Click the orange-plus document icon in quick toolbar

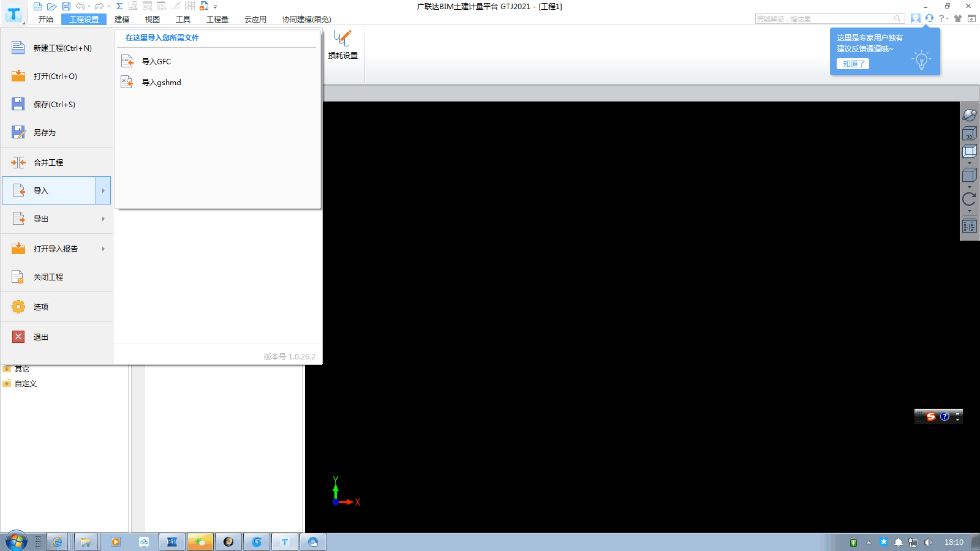pos(204,6)
